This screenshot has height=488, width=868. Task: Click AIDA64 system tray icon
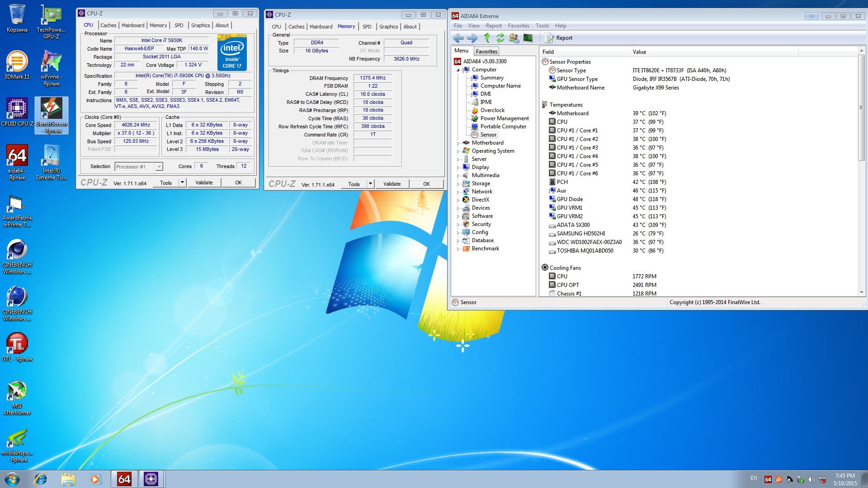768,479
